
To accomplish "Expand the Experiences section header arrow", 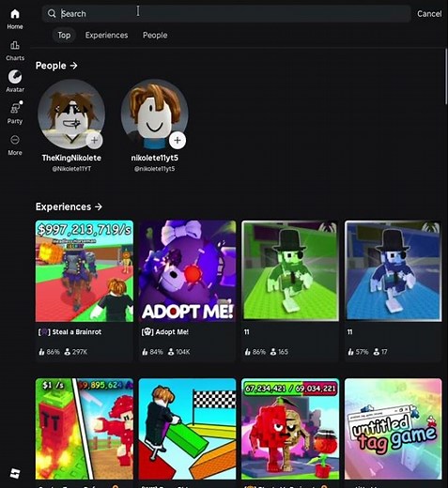I will click(x=99, y=206).
